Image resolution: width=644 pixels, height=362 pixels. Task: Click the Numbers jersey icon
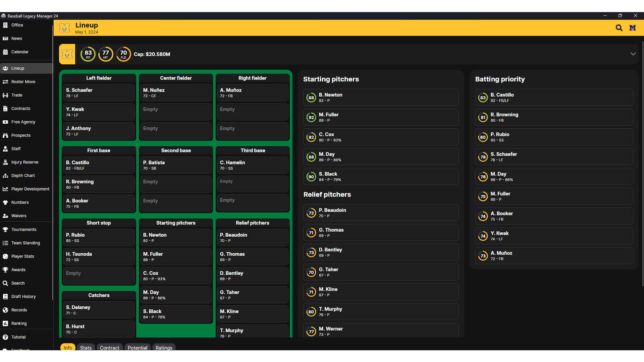click(5, 202)
